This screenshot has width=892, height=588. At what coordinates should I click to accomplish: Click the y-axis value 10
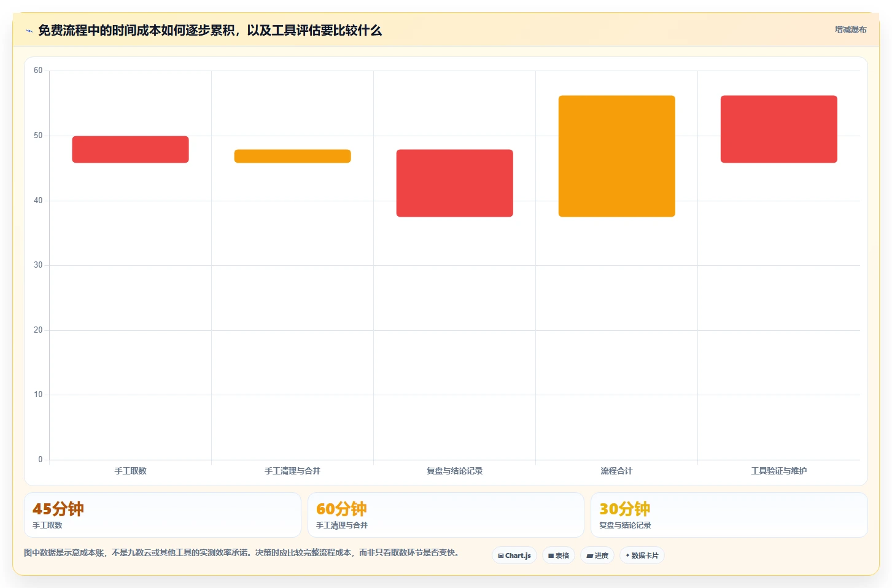click(x=38, y=395)
